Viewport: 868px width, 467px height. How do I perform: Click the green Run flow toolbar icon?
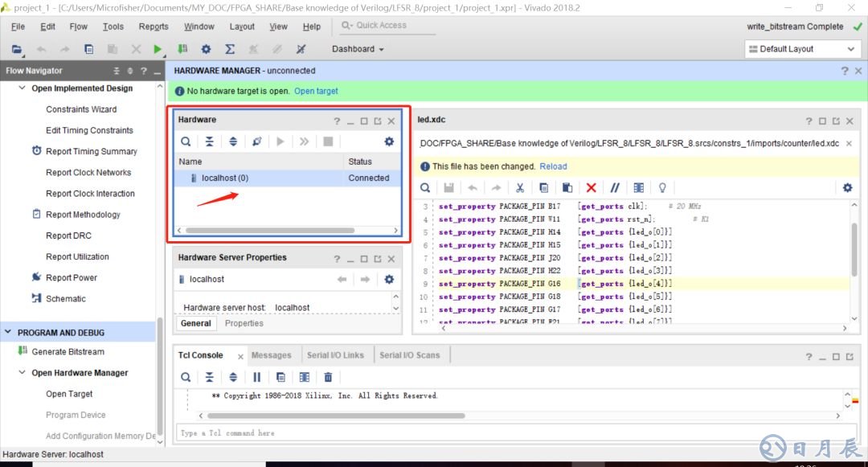coord(158,49)
